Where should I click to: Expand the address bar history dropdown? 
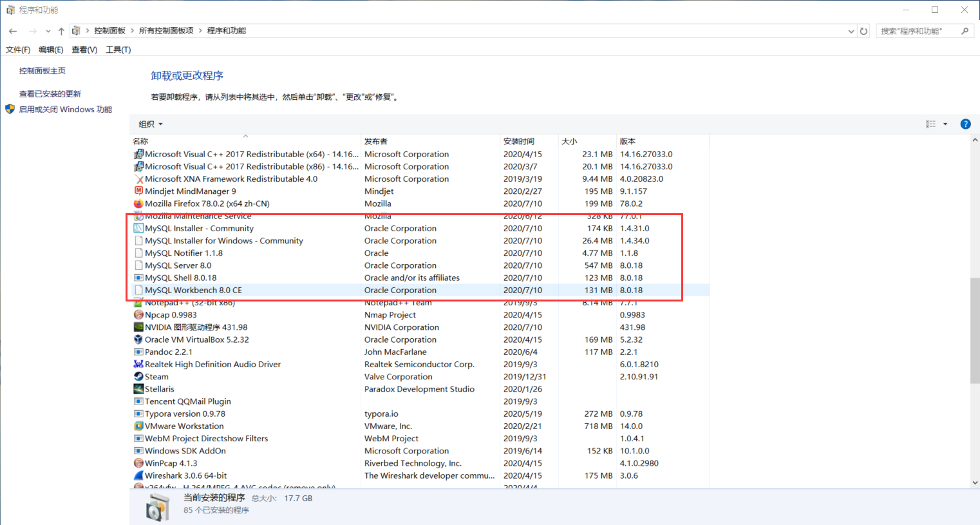tap(851, 31)
